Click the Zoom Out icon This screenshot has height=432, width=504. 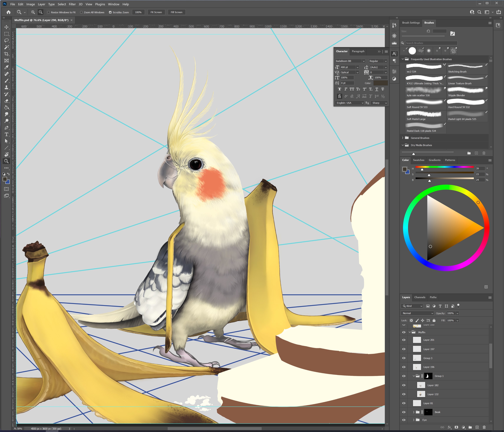click(41, 12)
